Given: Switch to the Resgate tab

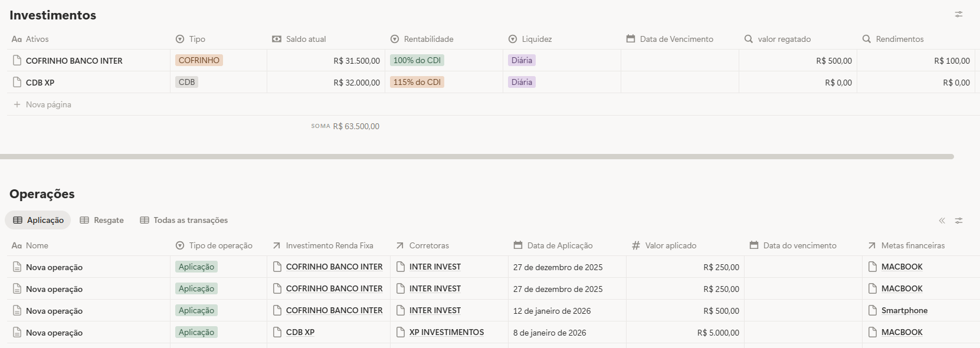Looking at the screenshot, I should tap(102, 220).
